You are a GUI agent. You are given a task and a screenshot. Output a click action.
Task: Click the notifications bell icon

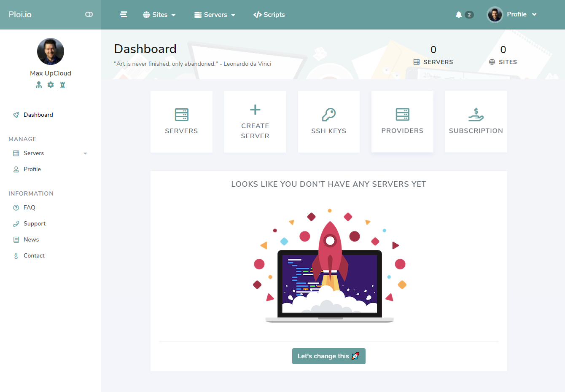(x=459, y=15)
